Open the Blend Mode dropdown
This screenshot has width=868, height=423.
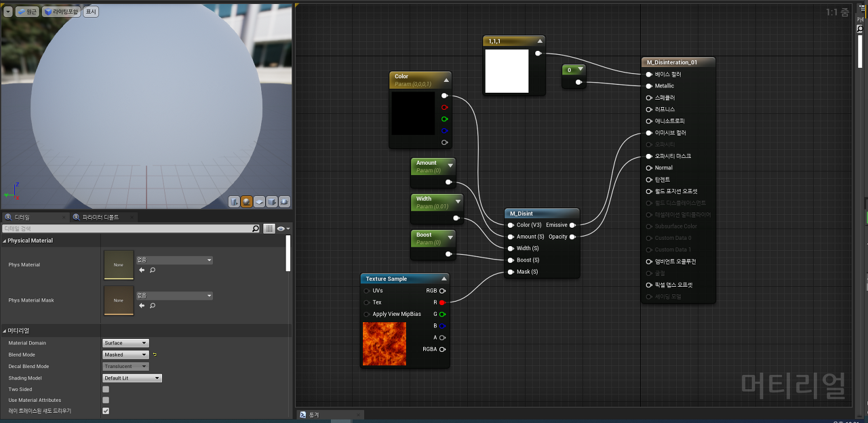coord(125,355)
